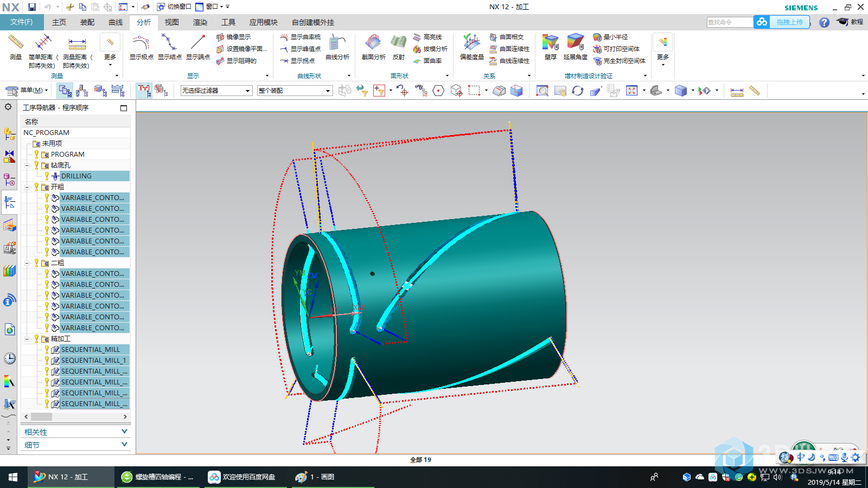The width and height of the screenshot is (868, 488).
Task: Click the fit view icon in top toolbar
Action: (x=631, y=91)
